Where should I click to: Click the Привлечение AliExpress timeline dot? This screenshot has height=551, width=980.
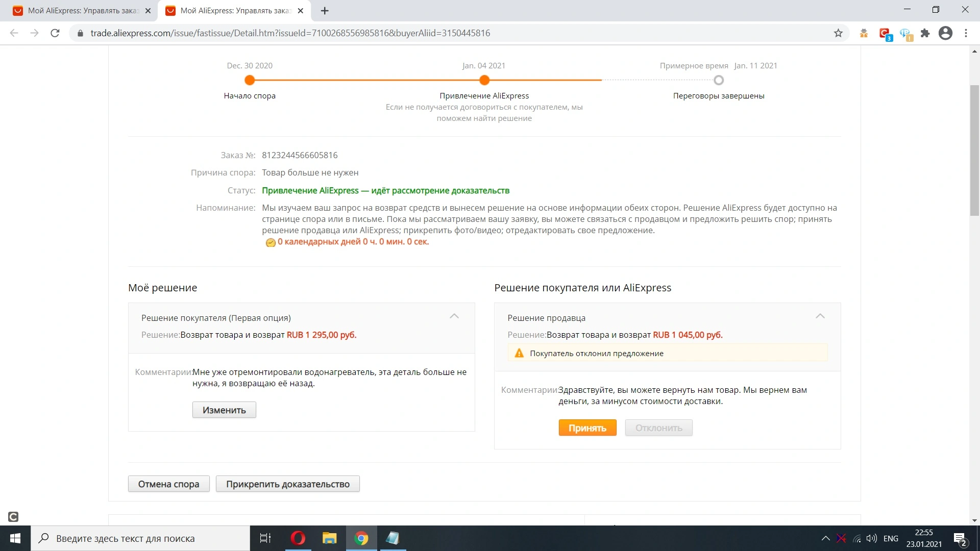484,80
